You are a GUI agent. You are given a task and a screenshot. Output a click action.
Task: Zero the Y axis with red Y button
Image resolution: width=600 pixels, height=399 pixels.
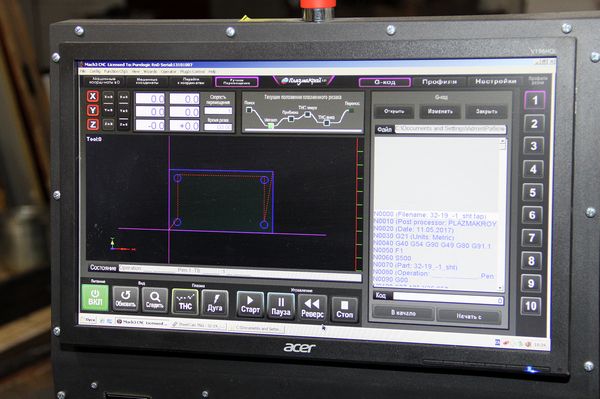pos(93,111)
